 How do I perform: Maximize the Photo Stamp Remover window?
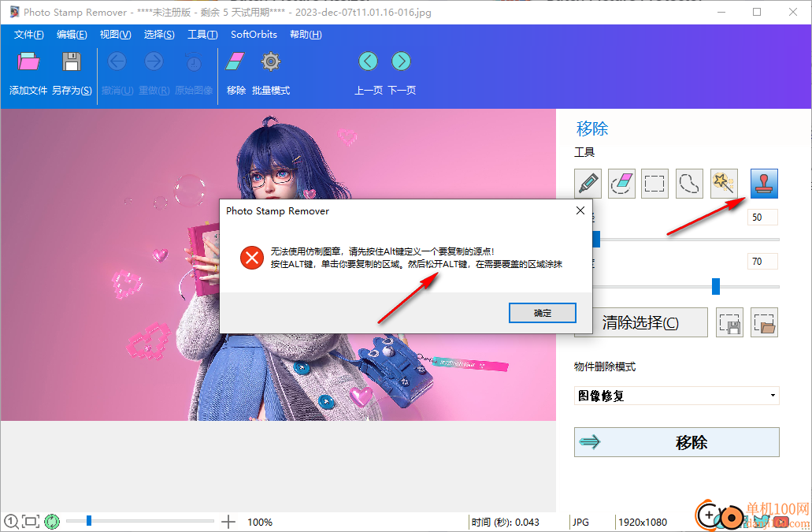click(757, 12)
